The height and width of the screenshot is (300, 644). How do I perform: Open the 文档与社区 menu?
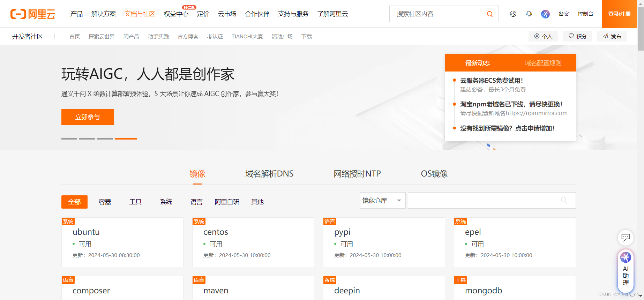click(x=140, y=14)
